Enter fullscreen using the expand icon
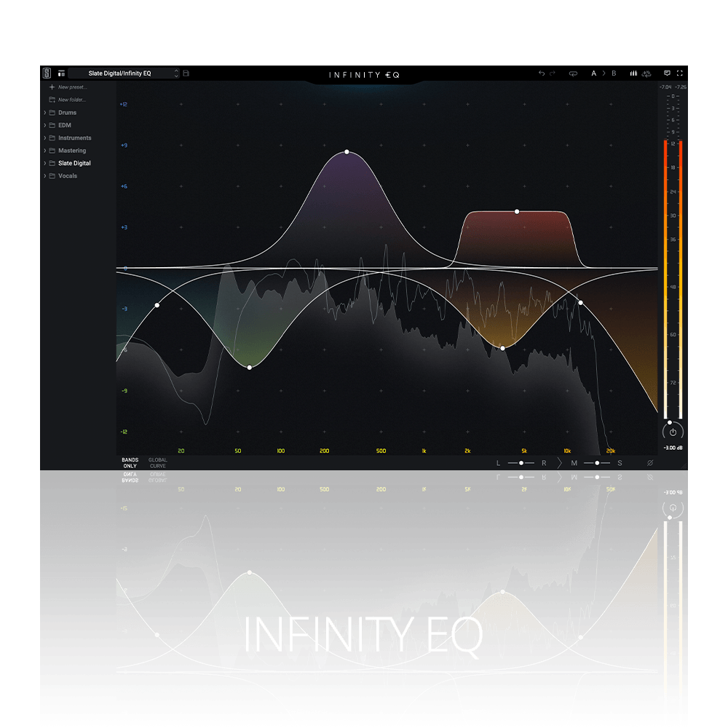 [x=680, y=74]
